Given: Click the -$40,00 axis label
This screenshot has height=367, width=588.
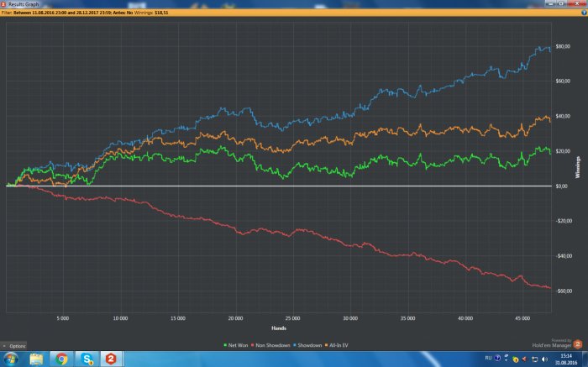Looking at the screenshot, I should click(x=564, y=256).
